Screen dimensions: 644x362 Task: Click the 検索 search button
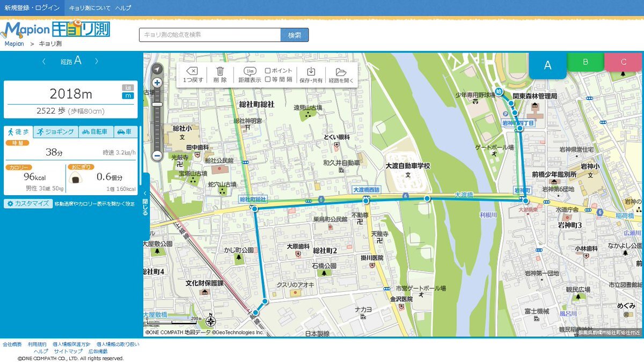pos(295,35)
